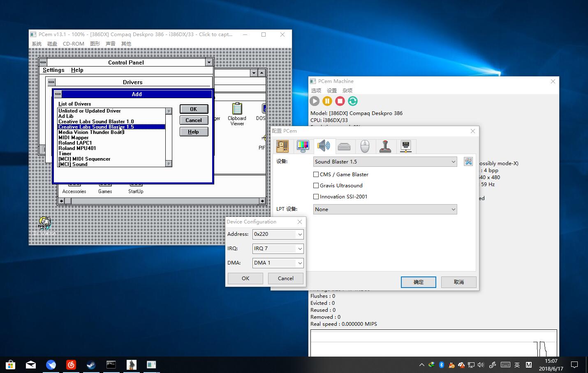Open the joystick tab in PCem config
This screenshot has height=373, width=588.
(385, 146)
